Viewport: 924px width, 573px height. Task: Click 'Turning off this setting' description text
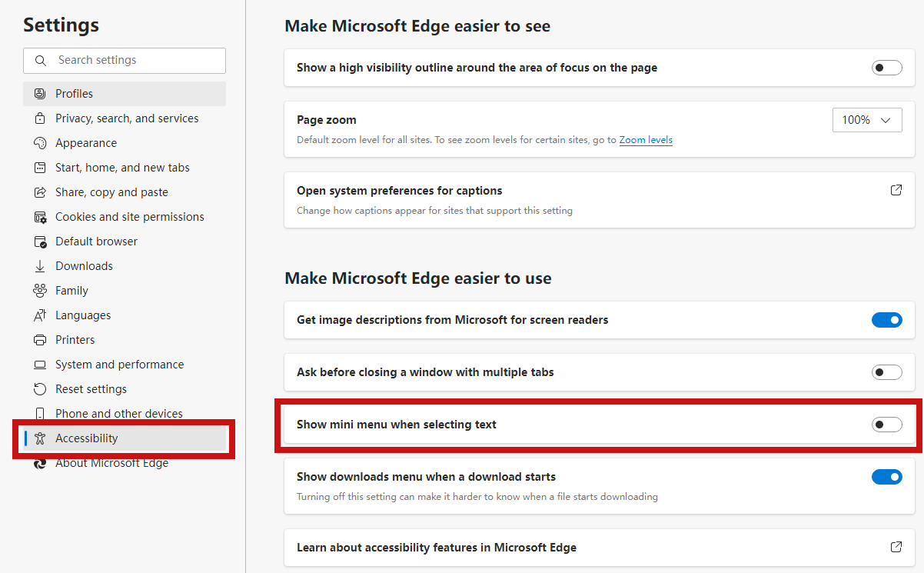477,497
